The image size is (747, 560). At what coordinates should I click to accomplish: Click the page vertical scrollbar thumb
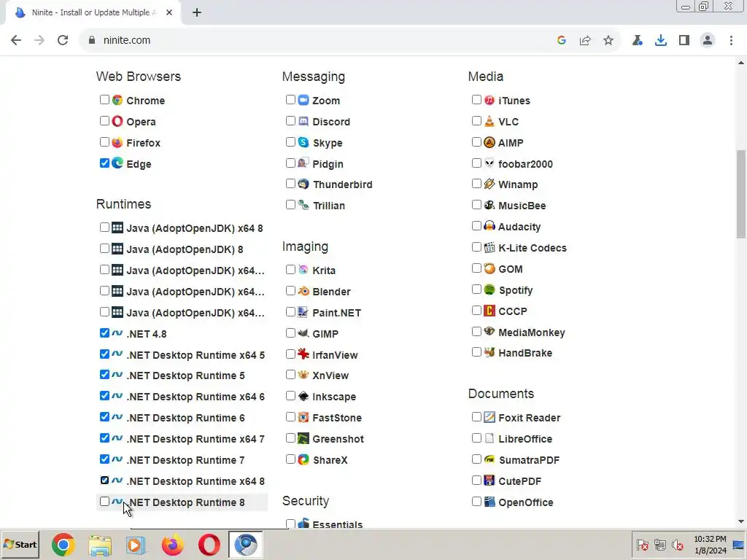[x=741, y=194]
